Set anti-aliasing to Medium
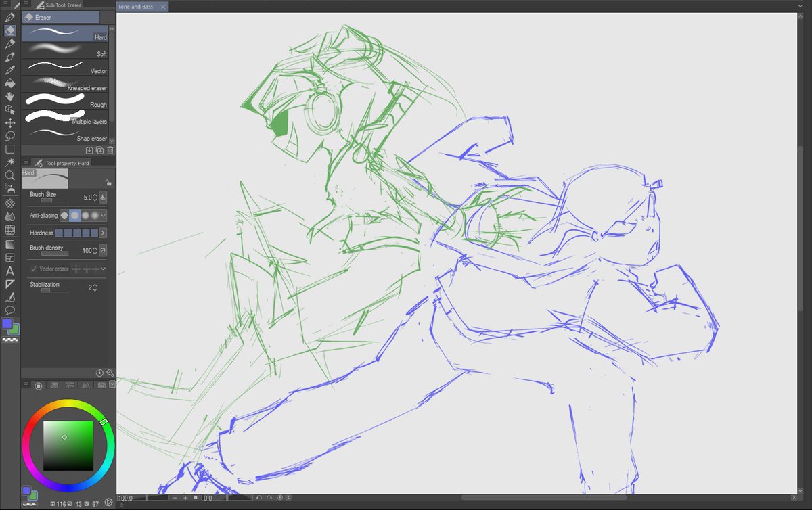 coord(85,215)
